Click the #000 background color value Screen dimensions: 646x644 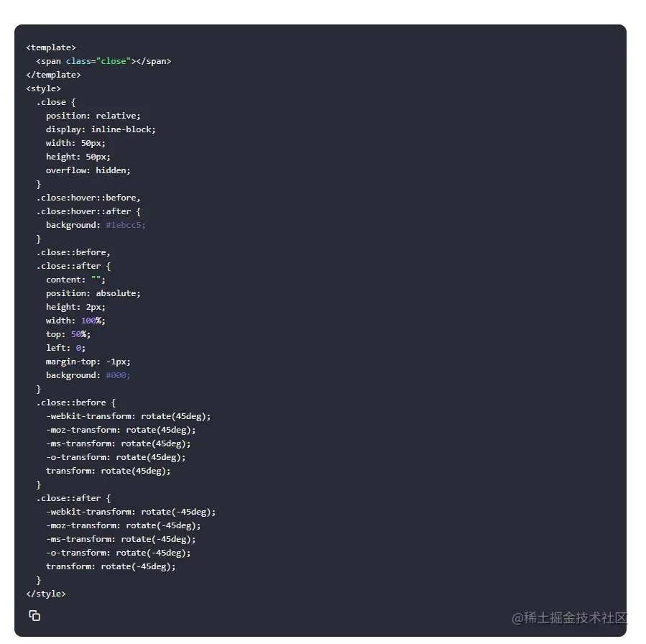118,375
